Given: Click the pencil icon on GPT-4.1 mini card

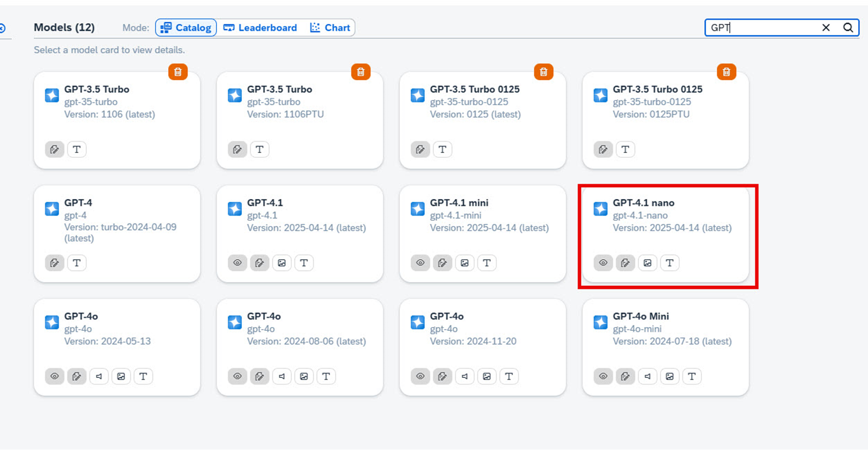Looking at the screenshot, I should click(442, 263).
